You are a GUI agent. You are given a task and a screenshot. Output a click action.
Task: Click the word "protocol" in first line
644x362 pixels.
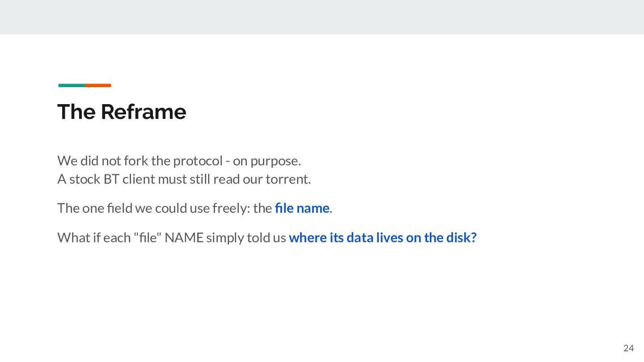(x=198, y=160)
